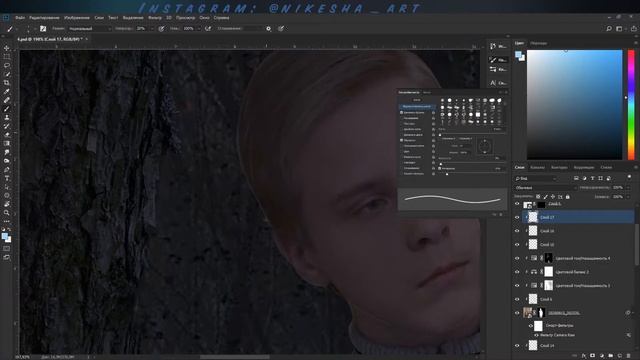Select the Healing Brush tool
Image resolution: width=640 pixels, height=360 pixels.
click(x=7, y=100)
